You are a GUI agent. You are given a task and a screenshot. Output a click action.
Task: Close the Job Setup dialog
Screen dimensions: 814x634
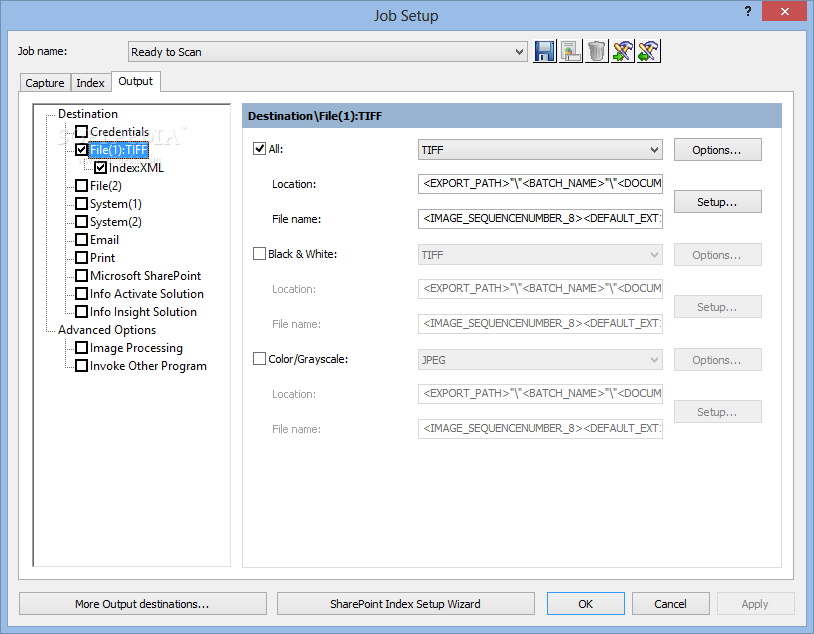[784, 11]
